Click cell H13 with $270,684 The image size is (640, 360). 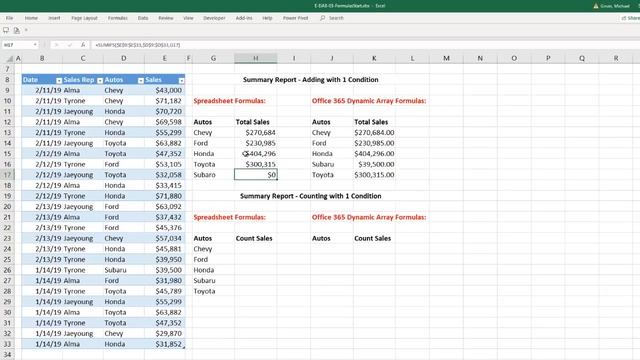256,132
